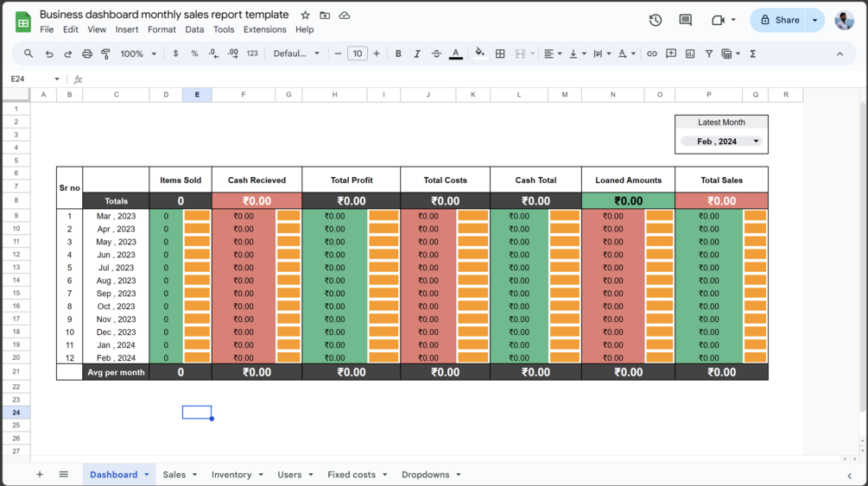This screenshot has height=486, width=868.
Task: Toggle bold formatting
Action: coord(398,54)
